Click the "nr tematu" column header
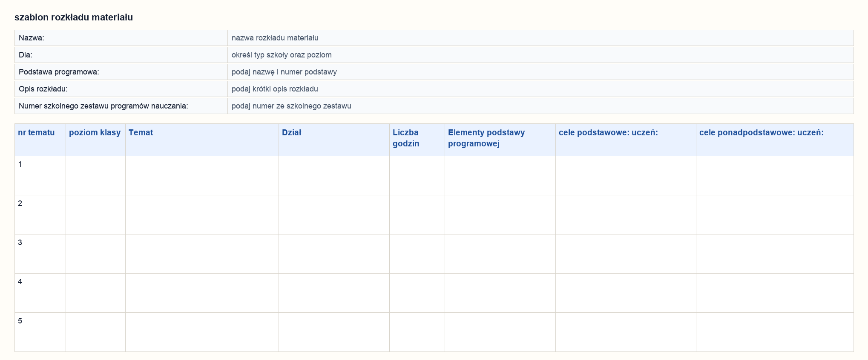 coord(40,140)
